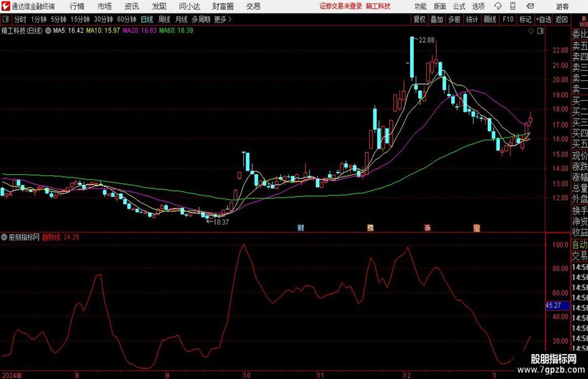Open the 交易 menu
Screen dimensions: 588x379
(x=253, y=6)
